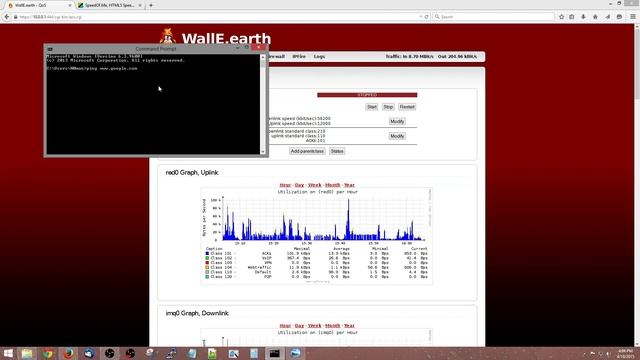Select Day link for imq0 Downlink graph
Image resolution: width=640 pixels, height=360 pixels.
[300, 326]
